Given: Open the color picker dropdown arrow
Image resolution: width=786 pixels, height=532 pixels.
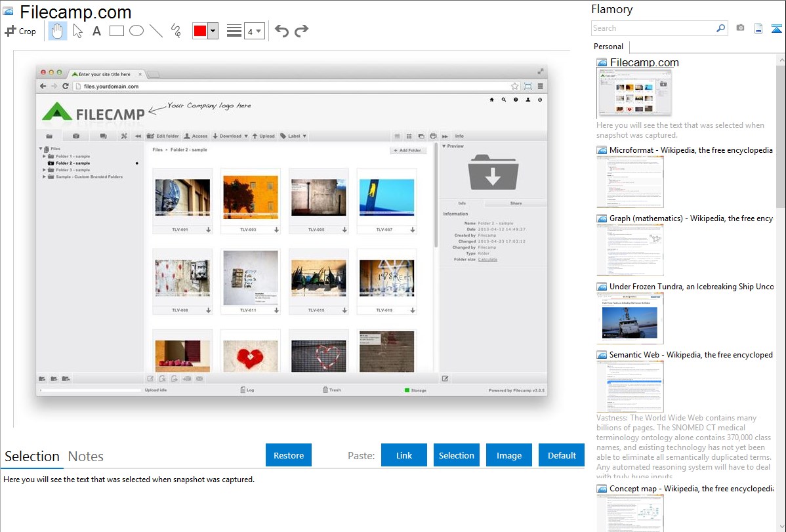Looking at the screenshot, I should tap(213, 31).
